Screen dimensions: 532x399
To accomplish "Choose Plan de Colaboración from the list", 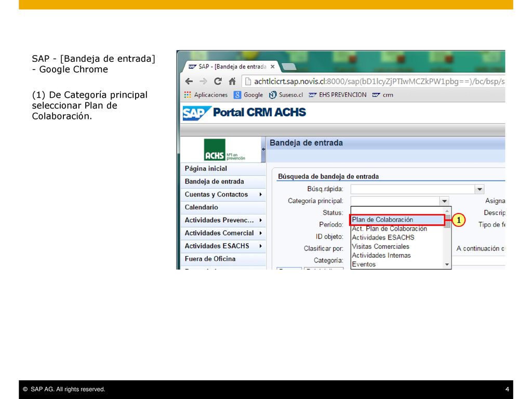I will tap(397, 220).
